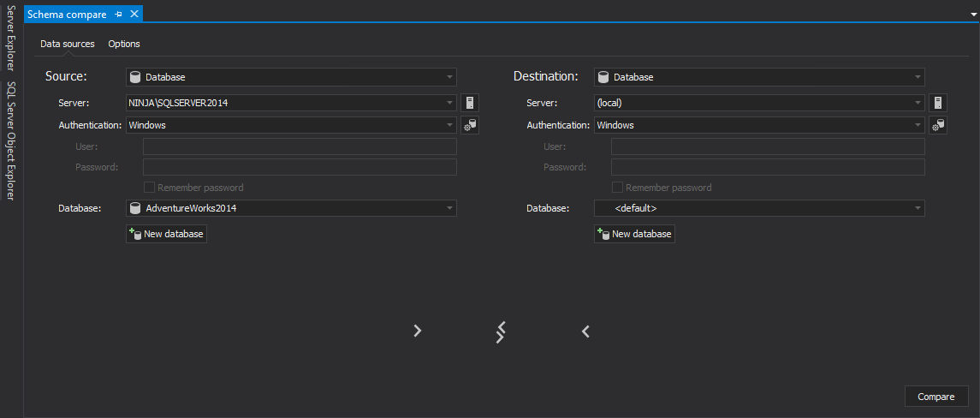Click the copy destination to source arrow
The height and width of the screenshot is (418, 980).
[x=585, y=331]
